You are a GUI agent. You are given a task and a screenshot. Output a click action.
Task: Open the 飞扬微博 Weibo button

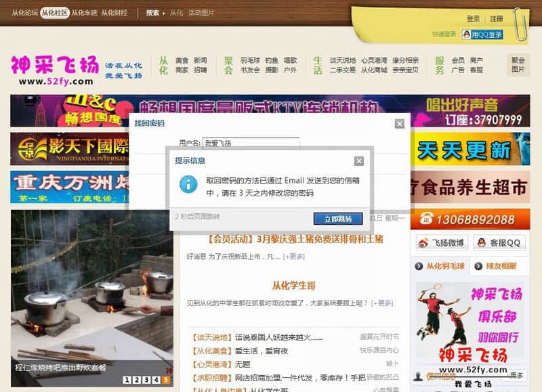pos(442,243)
